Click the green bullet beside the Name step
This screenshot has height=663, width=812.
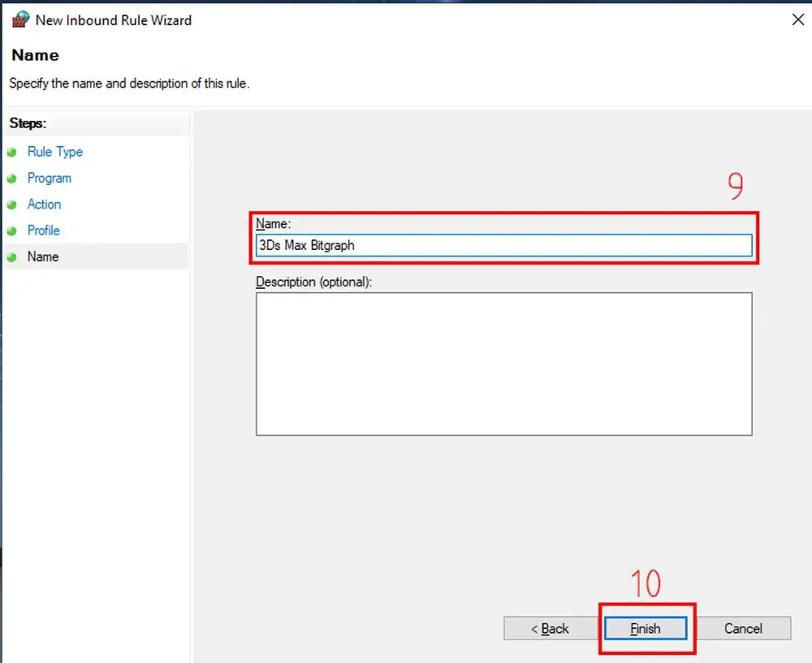tap(12, 257)
